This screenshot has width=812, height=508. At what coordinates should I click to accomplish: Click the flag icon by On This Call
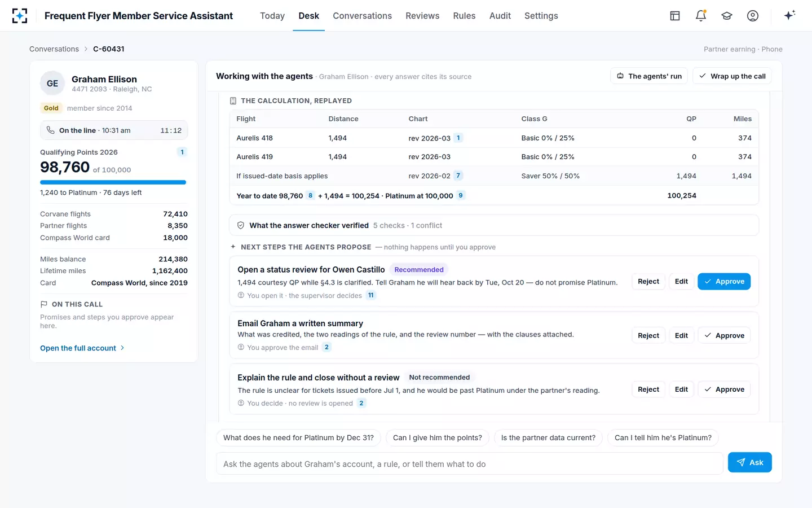click(44, 304)
